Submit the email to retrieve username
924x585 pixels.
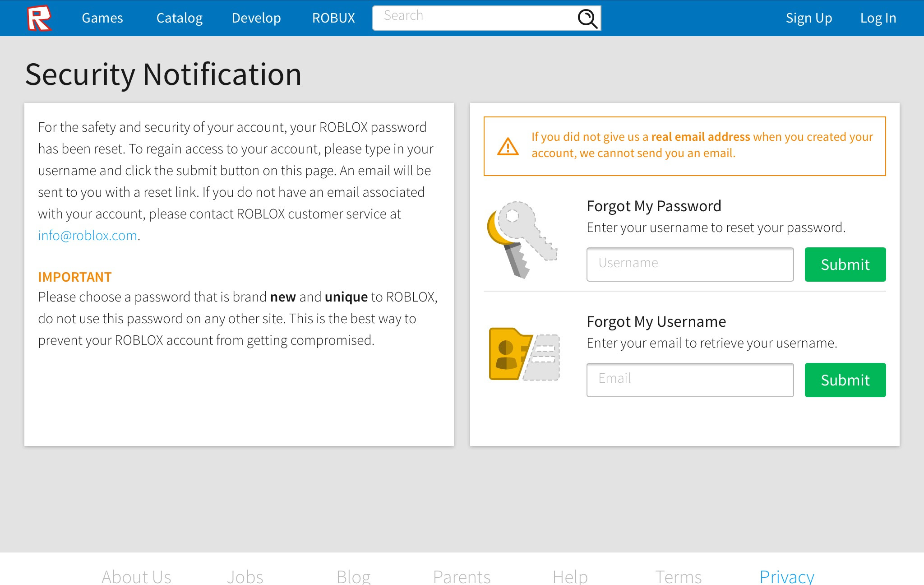(845, 380)
